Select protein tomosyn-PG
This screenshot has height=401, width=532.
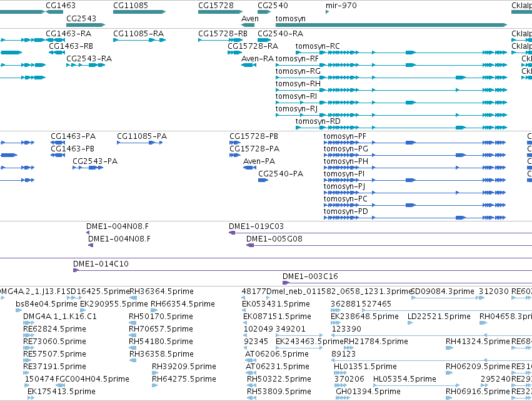[x=414, y=155]
